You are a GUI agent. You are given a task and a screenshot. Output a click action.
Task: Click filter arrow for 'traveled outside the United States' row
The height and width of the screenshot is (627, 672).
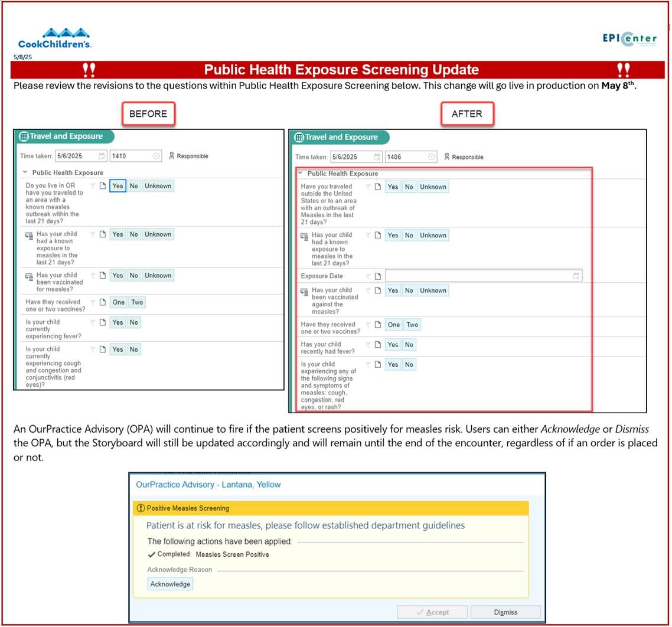pos(368,187)
